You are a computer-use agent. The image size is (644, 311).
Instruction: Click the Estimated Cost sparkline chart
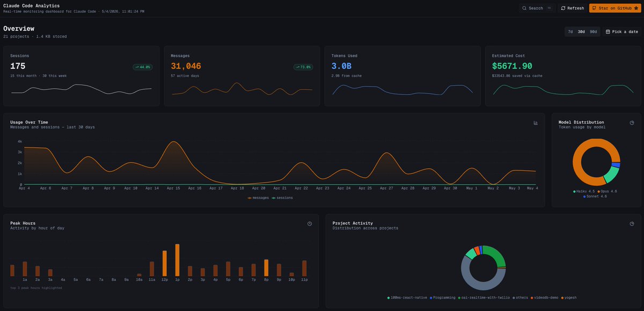click(563, 90)
